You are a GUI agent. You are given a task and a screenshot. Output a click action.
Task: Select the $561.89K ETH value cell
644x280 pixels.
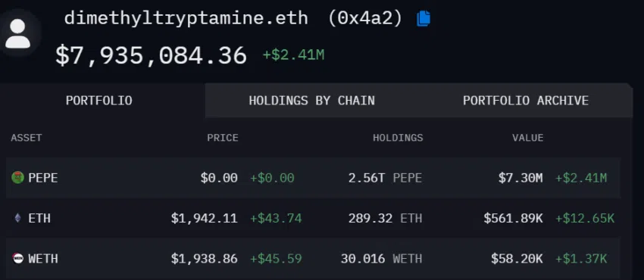pyautogui.click(x=513, y=218)
